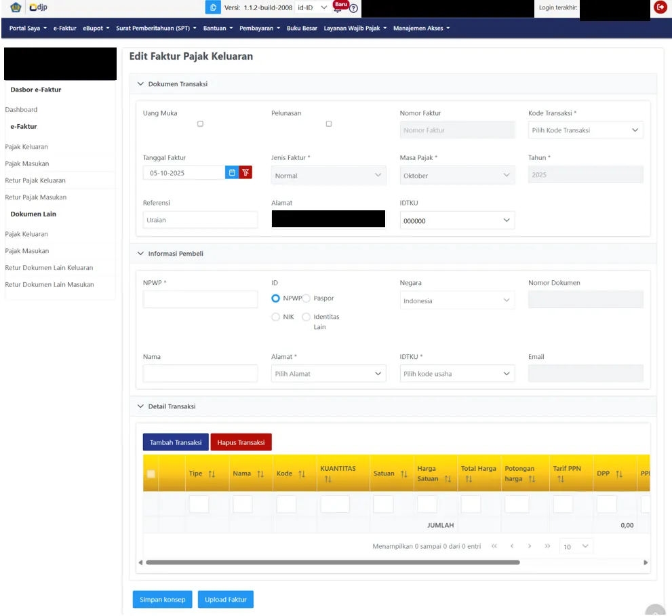
Task: Sort the table by Harga Satuan column
Action: 448,479
